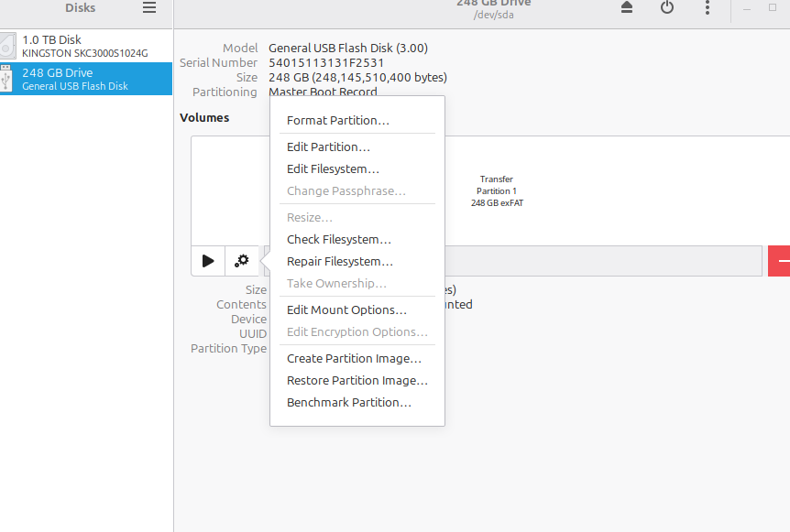Open the drive options three-dot menu

pos(707,8)
